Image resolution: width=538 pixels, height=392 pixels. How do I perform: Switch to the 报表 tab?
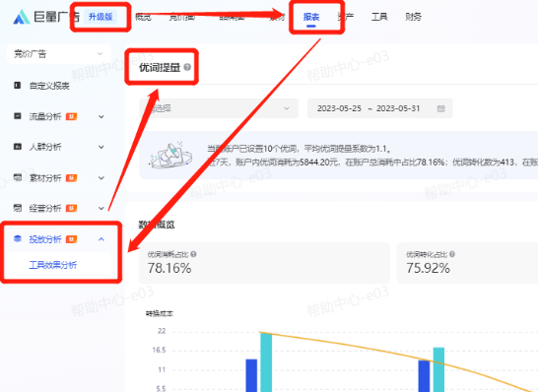311,17
